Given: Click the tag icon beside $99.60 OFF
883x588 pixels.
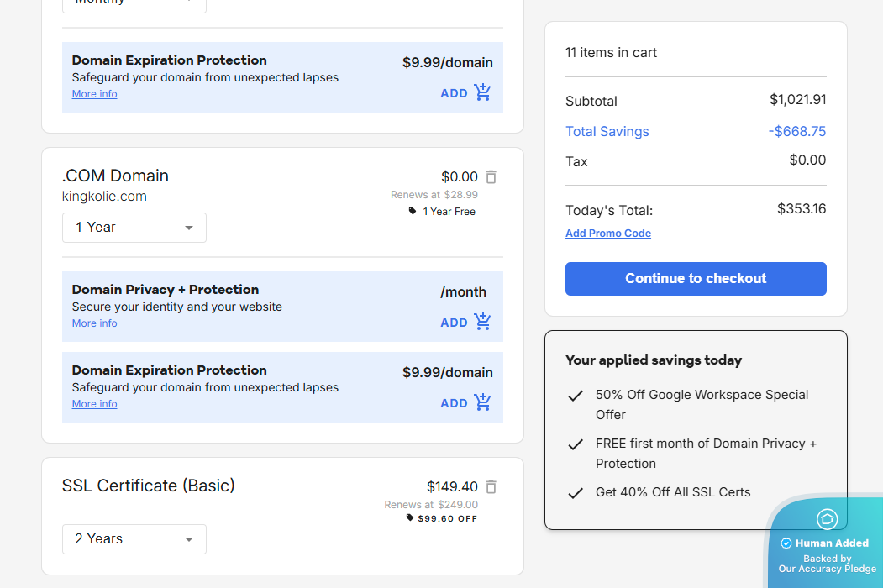Looking at the screenshot, I should 410,518.
